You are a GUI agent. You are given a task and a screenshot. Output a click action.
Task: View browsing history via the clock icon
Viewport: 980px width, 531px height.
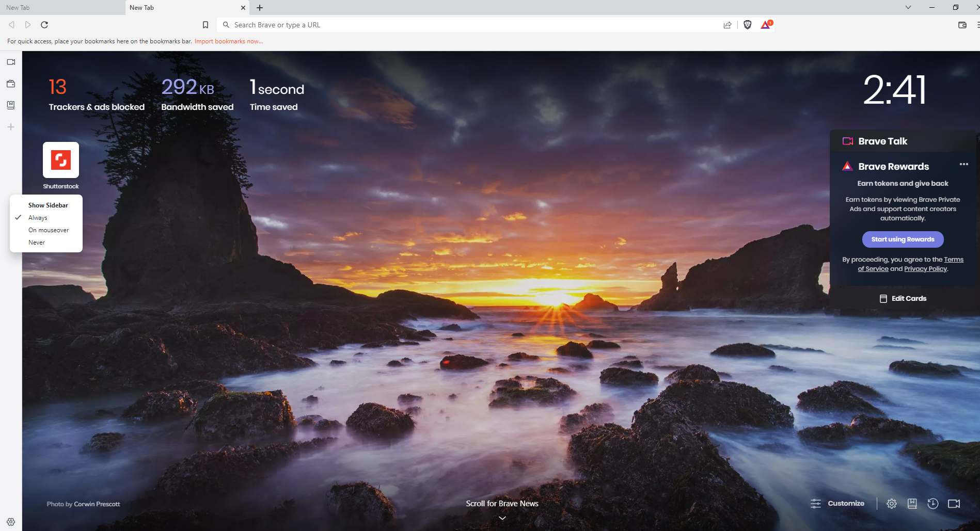pos(933,503)
